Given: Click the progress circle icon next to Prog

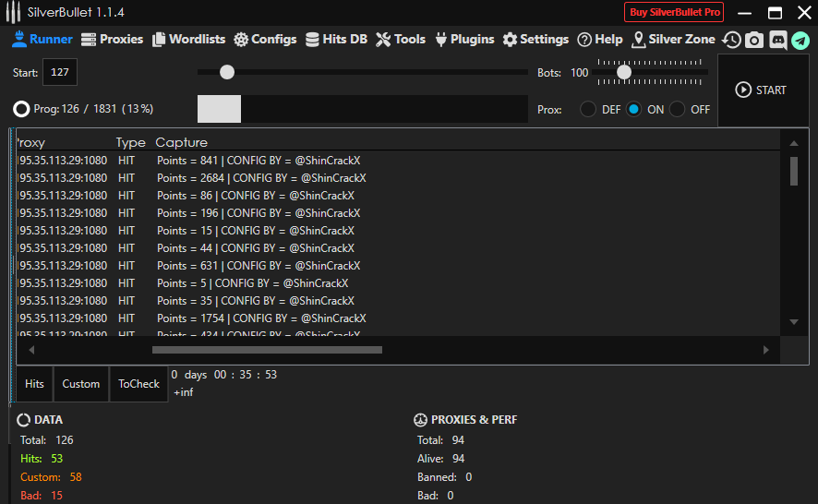Looking at the screenshot, I should point(21,109).
